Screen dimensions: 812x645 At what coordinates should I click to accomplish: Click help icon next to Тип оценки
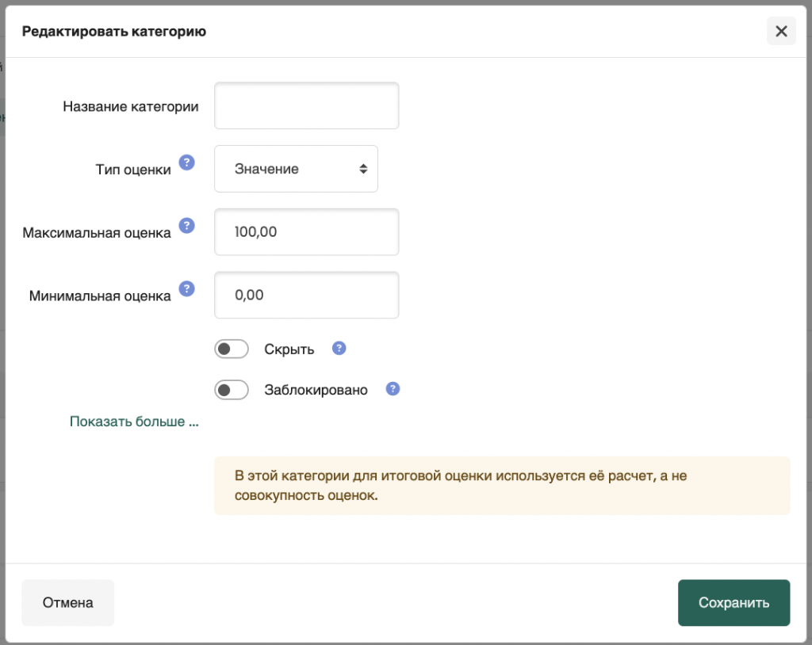186,162
